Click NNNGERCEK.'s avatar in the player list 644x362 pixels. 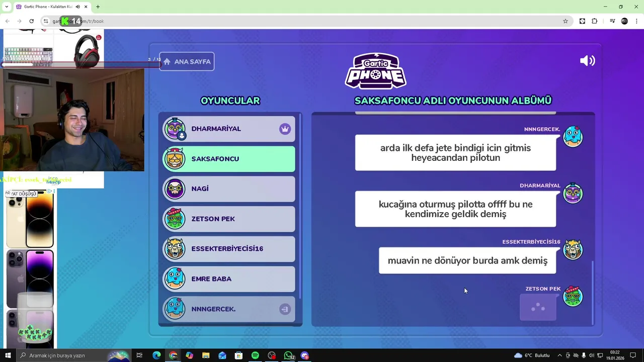click(x=175, y=308)
